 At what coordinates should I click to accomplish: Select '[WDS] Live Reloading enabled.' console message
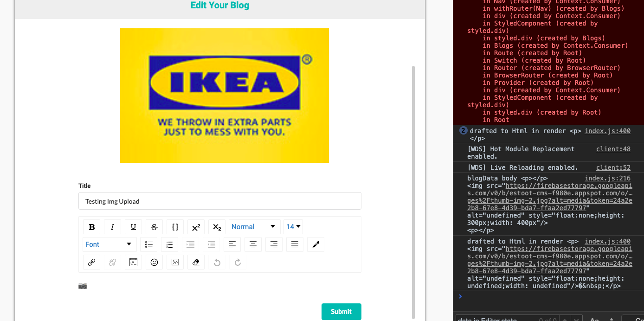[x=522, y=167]
